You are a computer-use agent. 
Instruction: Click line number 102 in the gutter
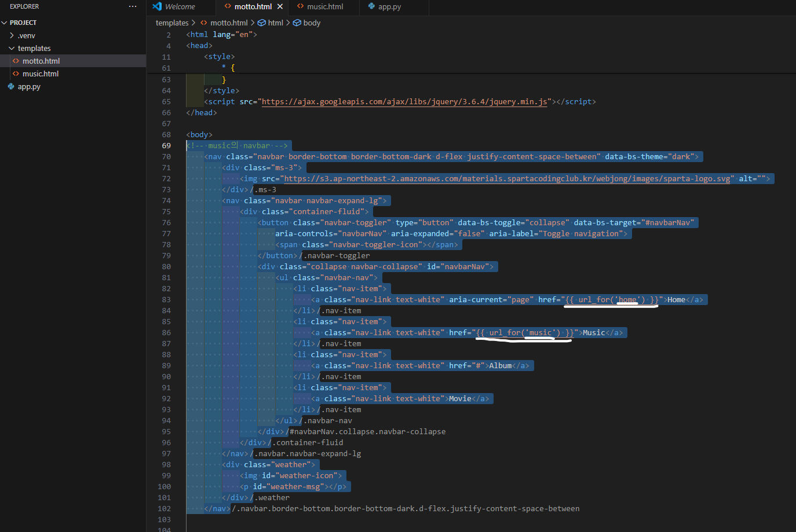tap(165, 509)
